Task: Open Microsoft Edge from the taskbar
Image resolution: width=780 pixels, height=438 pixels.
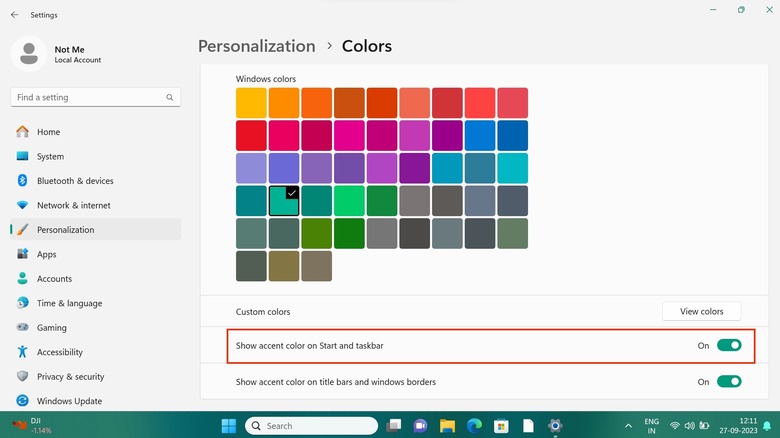Action: [x=475, y=425]
